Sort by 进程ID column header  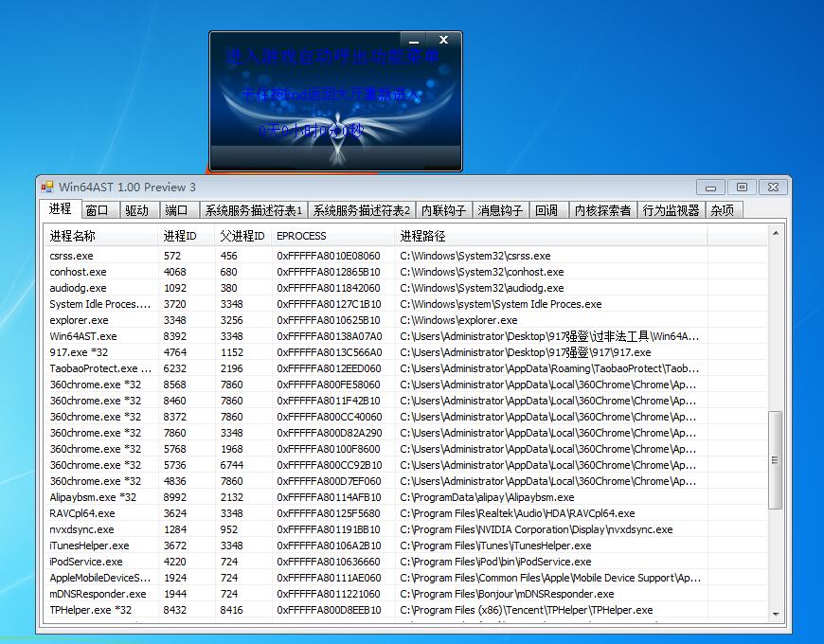[186, 236]
